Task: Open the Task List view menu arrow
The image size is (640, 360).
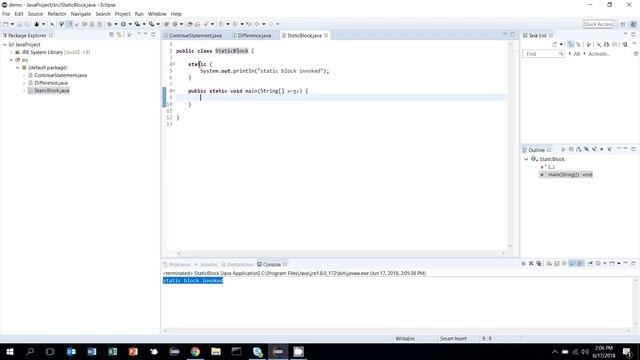Action: point(634,44)
